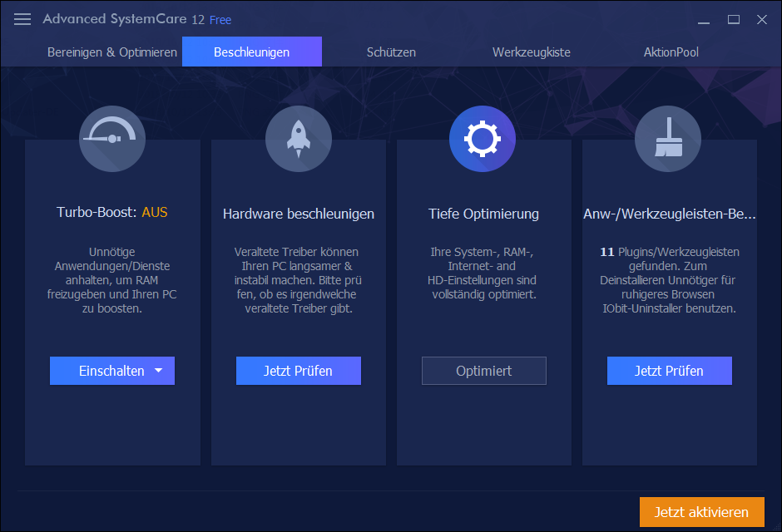Go to the Werkzeugkiste tab
The image size is (782, 532).
pos(531,52)
